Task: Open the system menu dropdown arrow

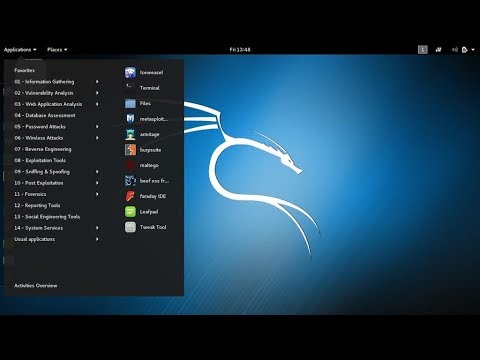Action: 473,50
